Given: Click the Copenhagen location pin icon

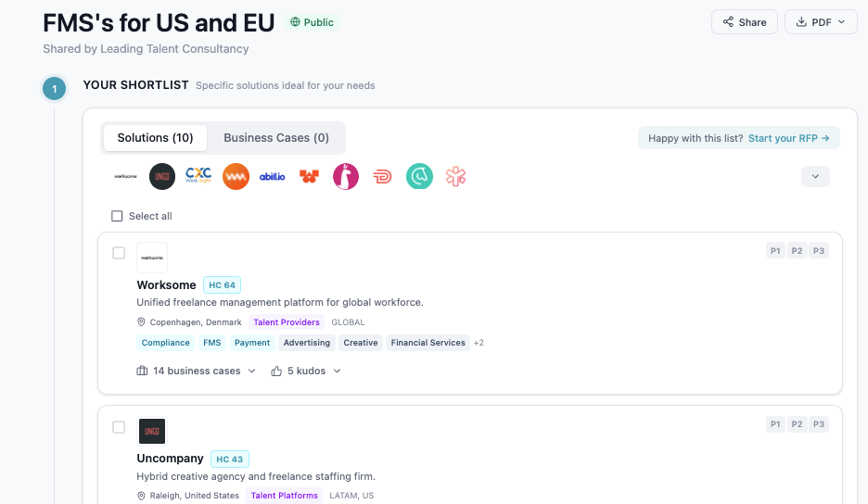Looking at the screenshot, I should pyautogui.click(x=141, y=322).
